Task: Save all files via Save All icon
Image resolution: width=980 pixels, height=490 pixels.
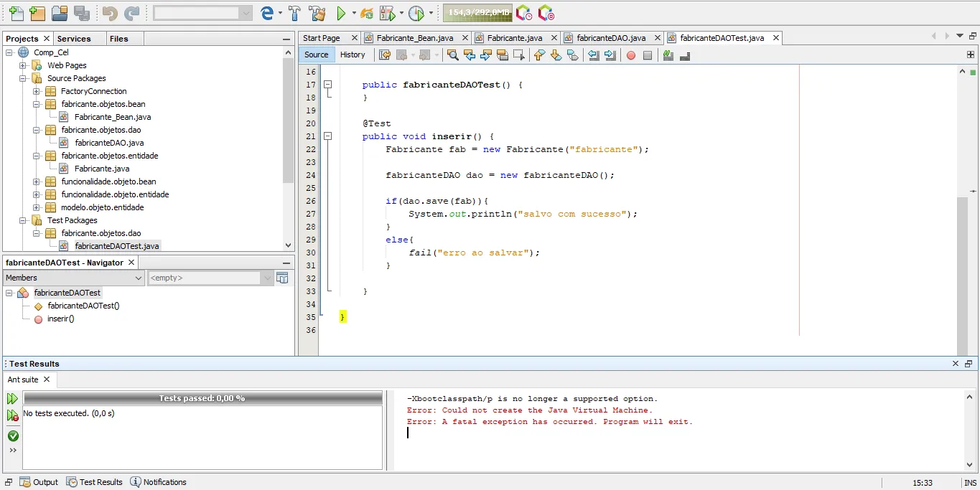Action: click(x=82, y=12)
